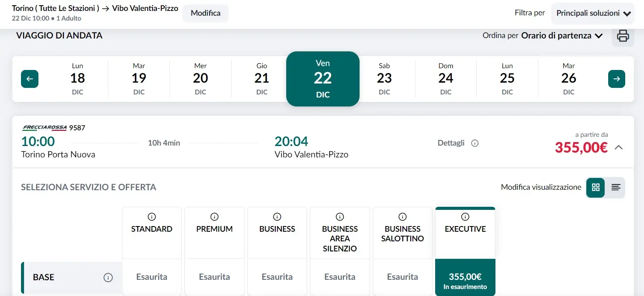
Task: Go to next dates with right arrow
Action: pos(616,79)
